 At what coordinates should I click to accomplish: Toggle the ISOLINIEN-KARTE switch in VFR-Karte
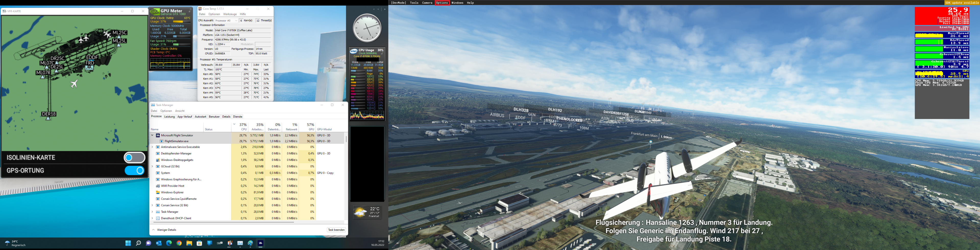(x=135, y=158)
